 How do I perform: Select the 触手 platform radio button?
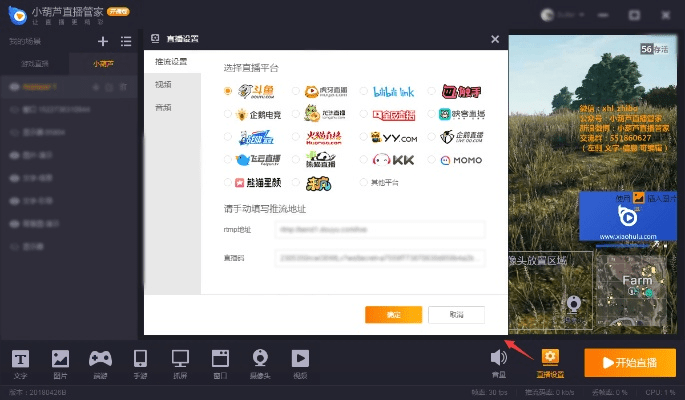[x=432, y=91]
